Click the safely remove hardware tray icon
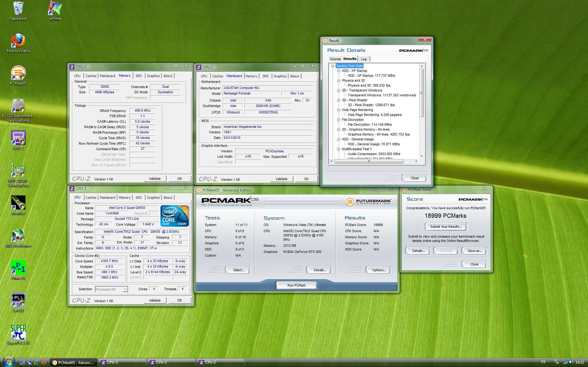588x367 pixels. point(557,362)
